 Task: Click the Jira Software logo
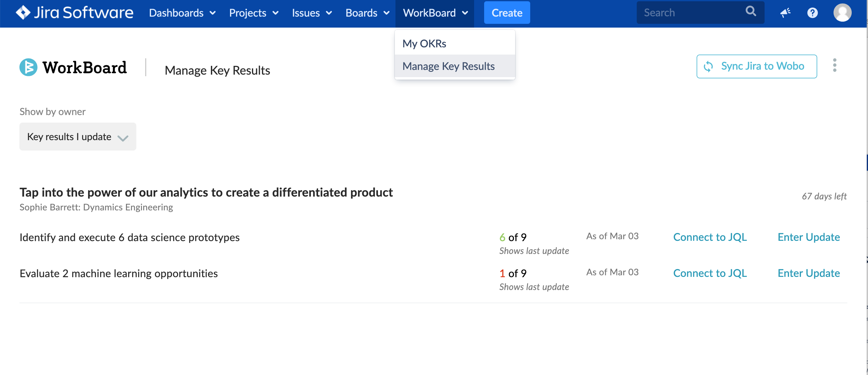pos(75,13)
